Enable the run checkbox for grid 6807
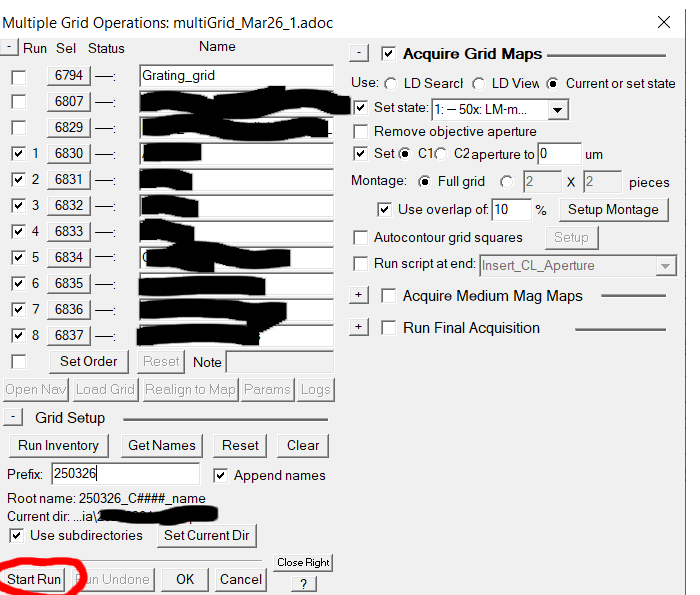 18,102
